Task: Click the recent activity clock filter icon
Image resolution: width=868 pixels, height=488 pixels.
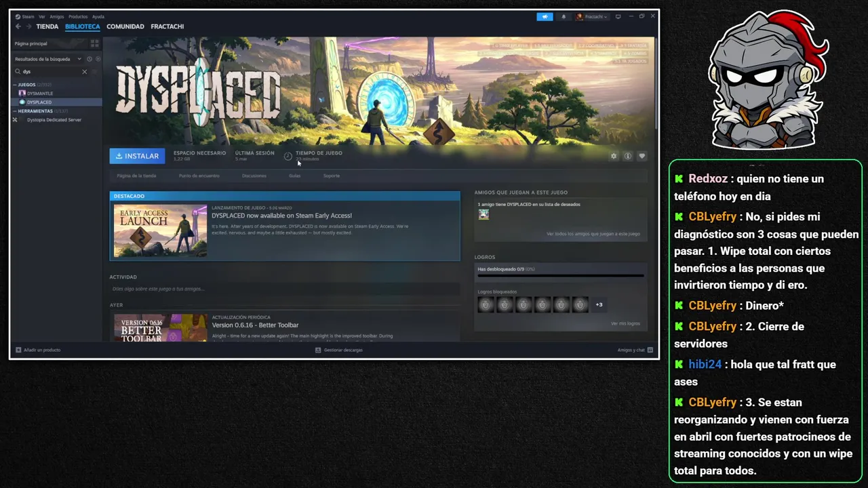Action: [90, 59]
